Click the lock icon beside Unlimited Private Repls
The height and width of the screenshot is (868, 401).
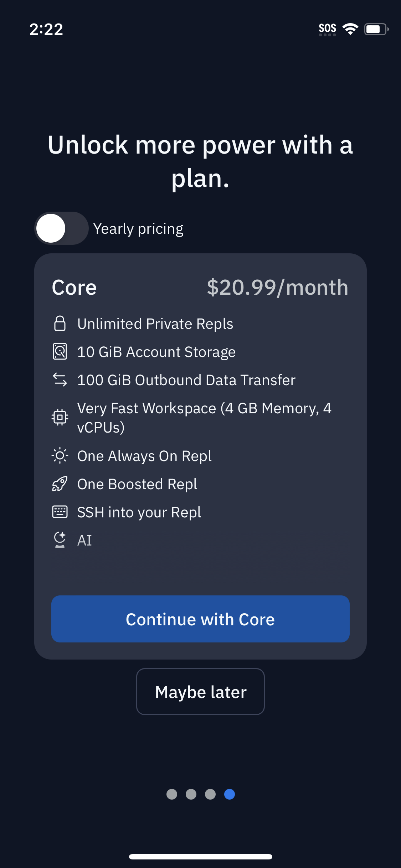coord(60,324)
